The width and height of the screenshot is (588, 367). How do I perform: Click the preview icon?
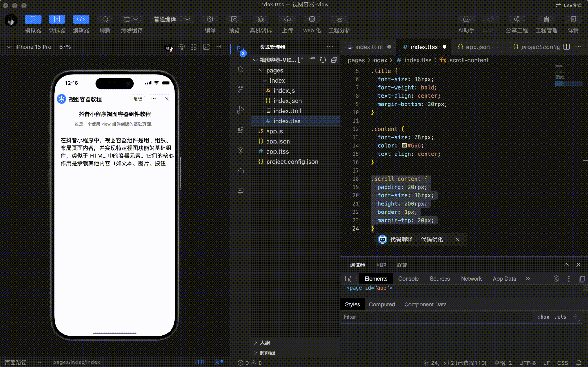(x=234, y=19)
